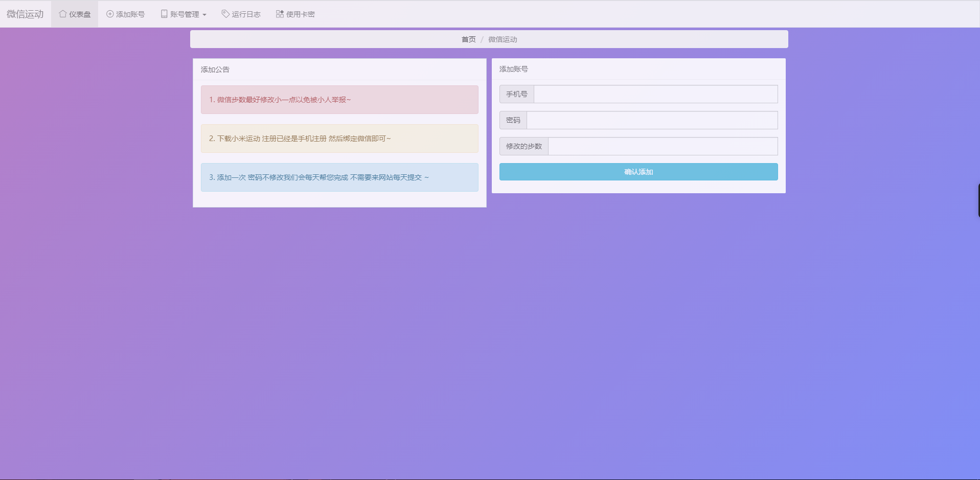
Task: Select the blue notice about 添加一次
Action: pos(339,177)
